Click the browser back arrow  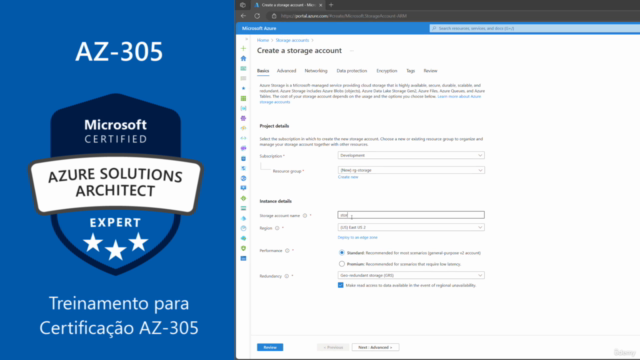(243, 16)
